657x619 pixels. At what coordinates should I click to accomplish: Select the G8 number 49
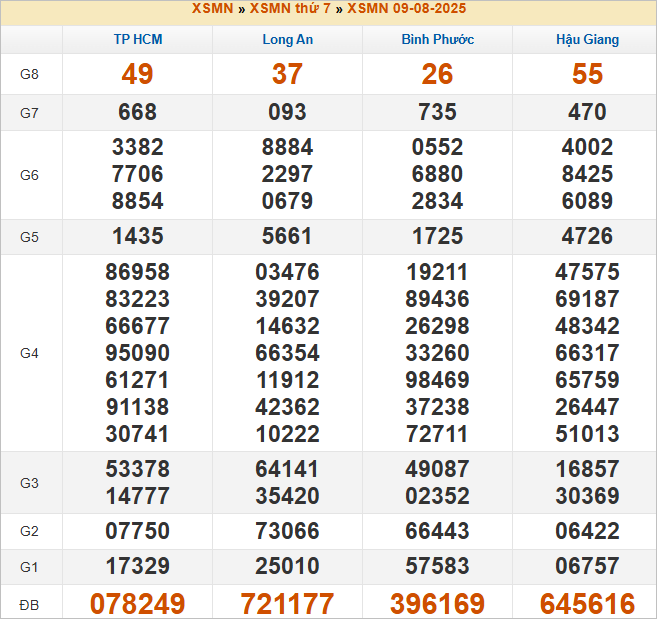138,74
